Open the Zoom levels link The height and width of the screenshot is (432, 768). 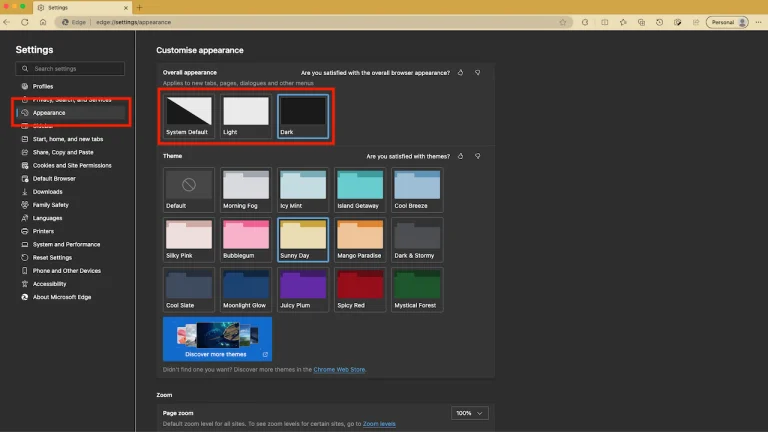379,424
